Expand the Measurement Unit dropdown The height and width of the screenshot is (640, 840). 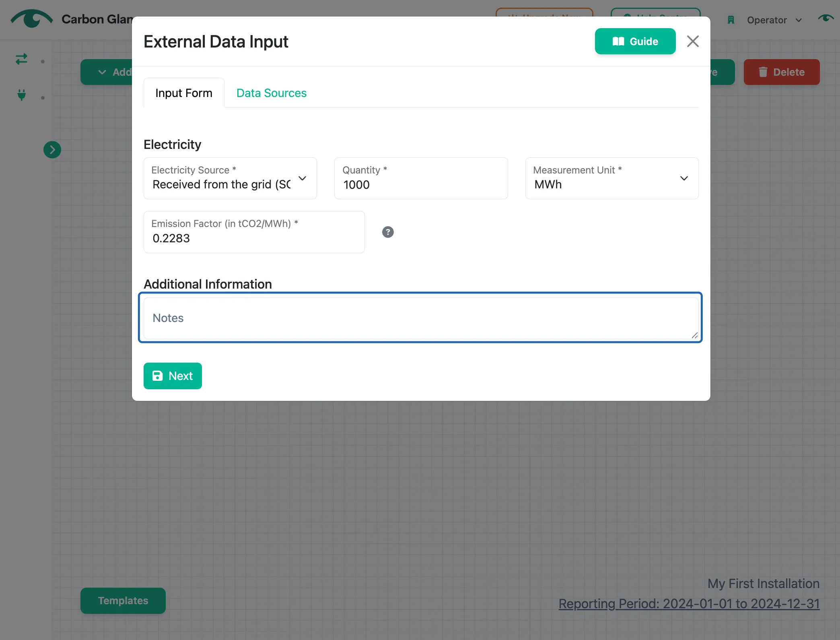[611, 178]
